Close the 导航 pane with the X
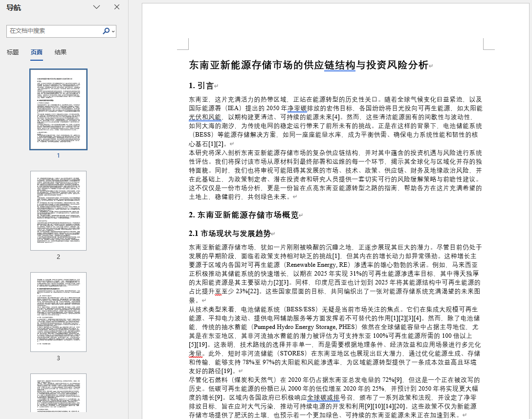The height and width of the screenshot is (419, 532). [x=117, y=7]
